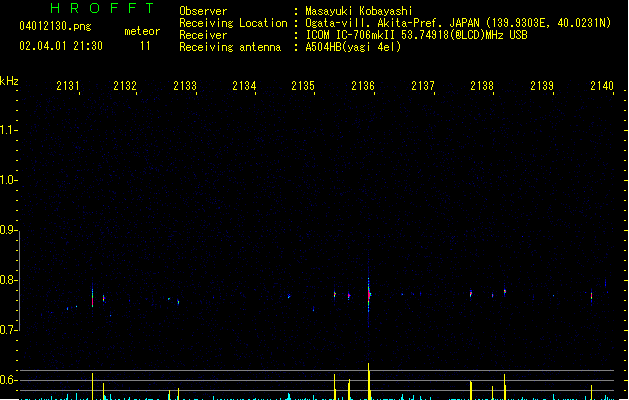Screen dimensions: 629x400
Task: Click the 0.6 kHz frequency label
Action: pyautogui.click(x=7, y=380)
